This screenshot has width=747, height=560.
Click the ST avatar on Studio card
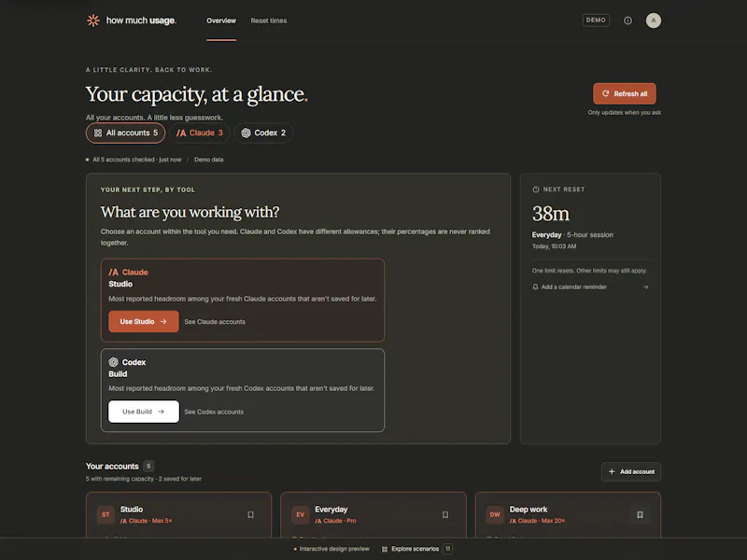pos(106,515)
